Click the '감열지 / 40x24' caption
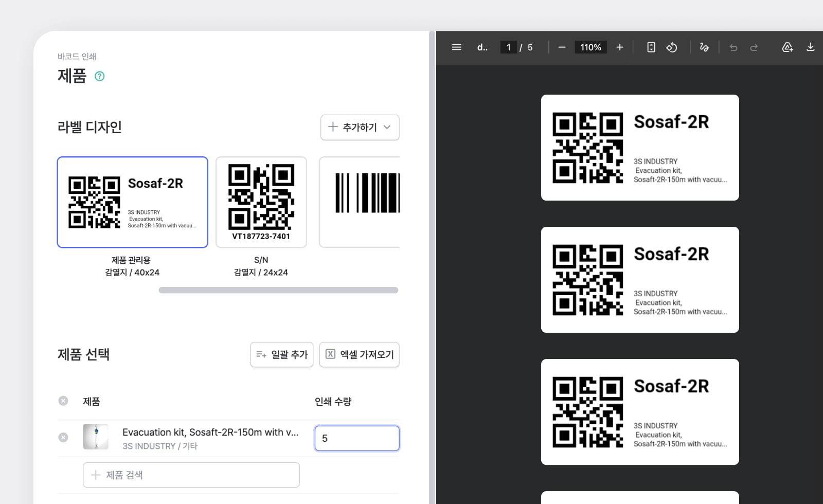This screenshot has width=823, height=504. 132,273
